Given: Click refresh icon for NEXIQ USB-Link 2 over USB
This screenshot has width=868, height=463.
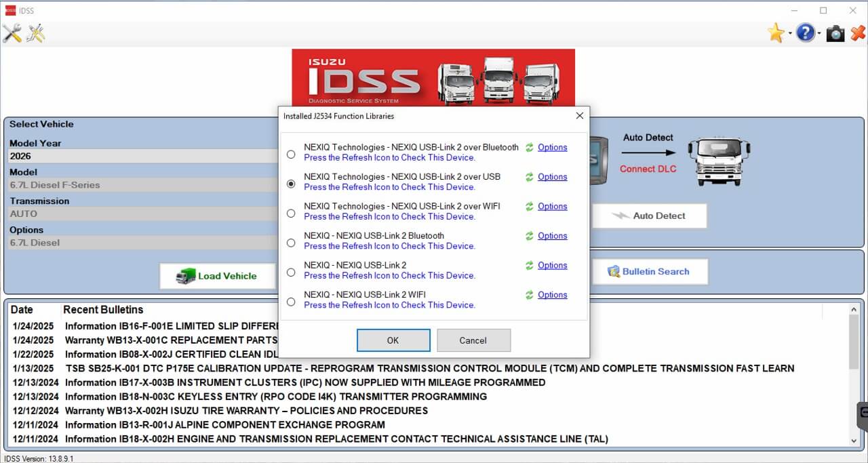Looking at the screenshot, I should [530, 177].
